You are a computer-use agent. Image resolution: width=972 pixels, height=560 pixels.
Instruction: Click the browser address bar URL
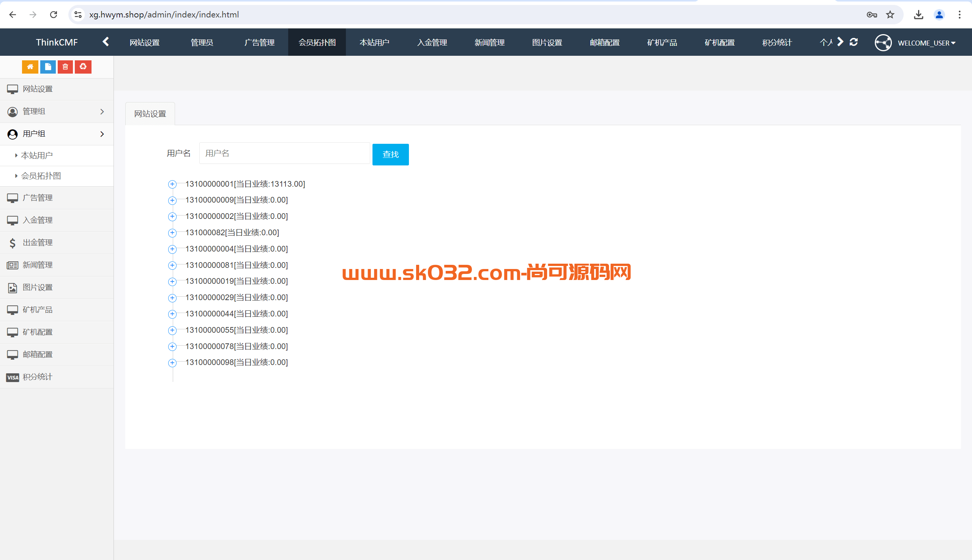coord(164,15)
